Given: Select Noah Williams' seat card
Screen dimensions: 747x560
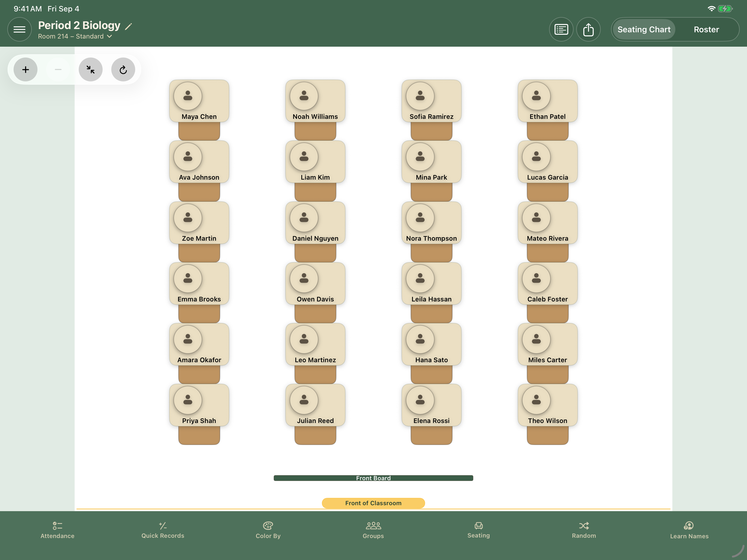Looking at the screenshot, I should tap(315, 101).
